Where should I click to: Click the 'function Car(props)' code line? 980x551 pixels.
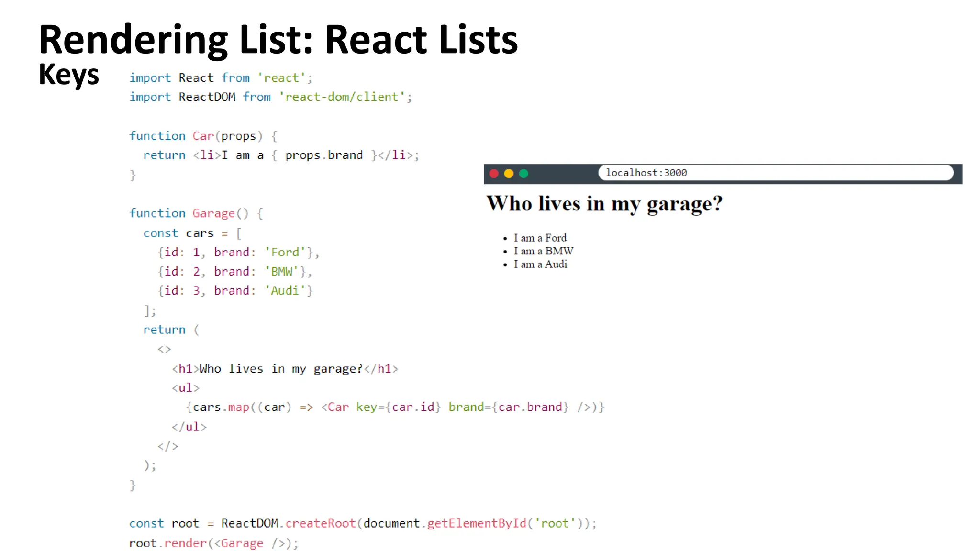point(203,136)
